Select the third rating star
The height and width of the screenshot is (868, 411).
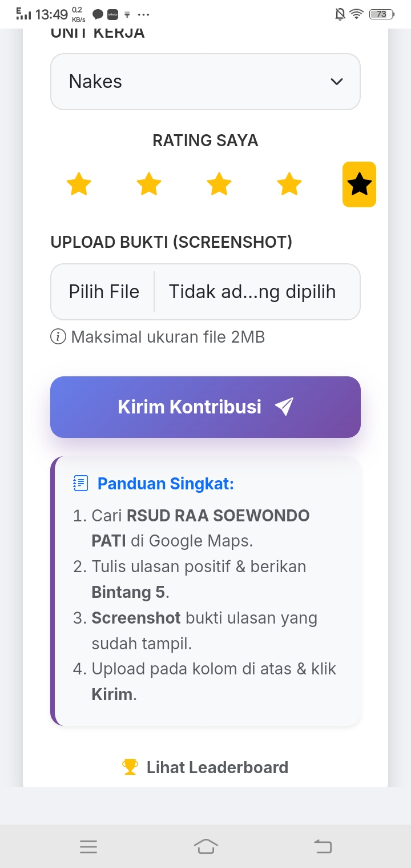pos(219,184)
